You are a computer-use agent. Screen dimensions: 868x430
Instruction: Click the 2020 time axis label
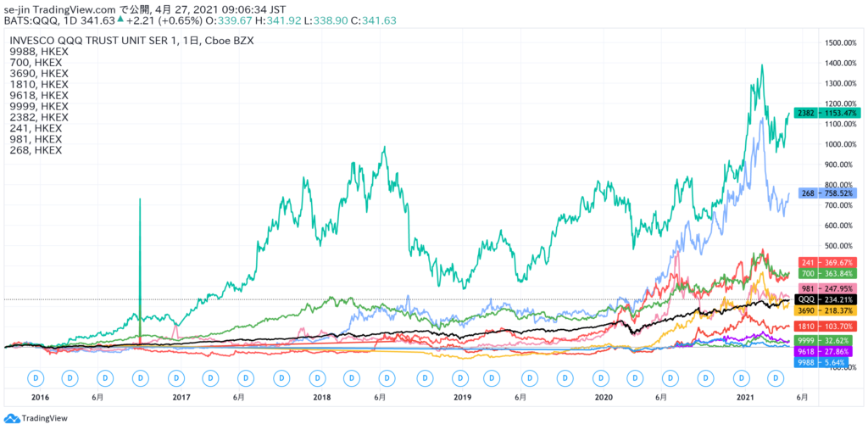604,397
